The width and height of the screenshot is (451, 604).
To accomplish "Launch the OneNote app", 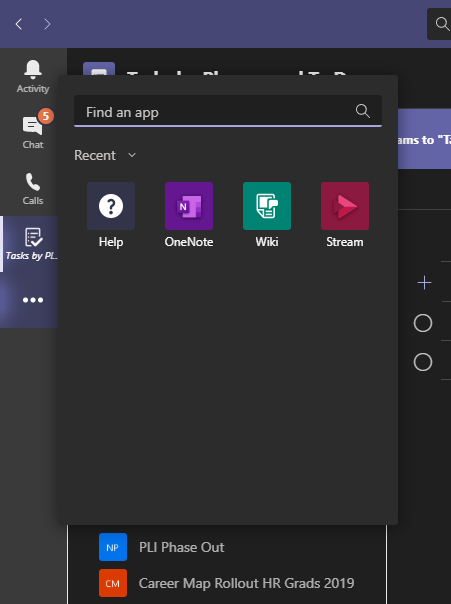I will [189, 216].
